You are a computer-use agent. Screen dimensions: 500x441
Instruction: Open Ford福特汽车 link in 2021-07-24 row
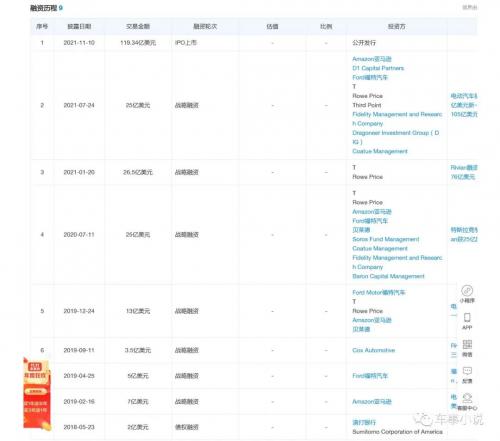click(x=370, y=77)
